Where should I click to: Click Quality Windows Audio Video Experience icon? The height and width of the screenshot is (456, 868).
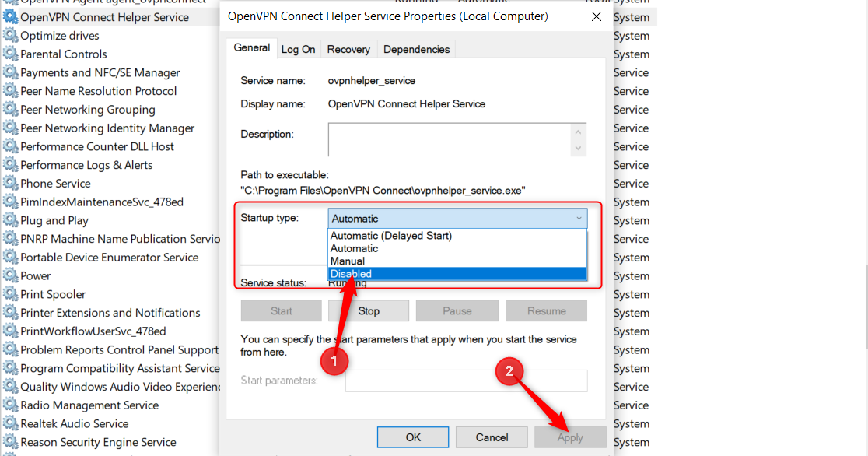(x=11, y=386)
